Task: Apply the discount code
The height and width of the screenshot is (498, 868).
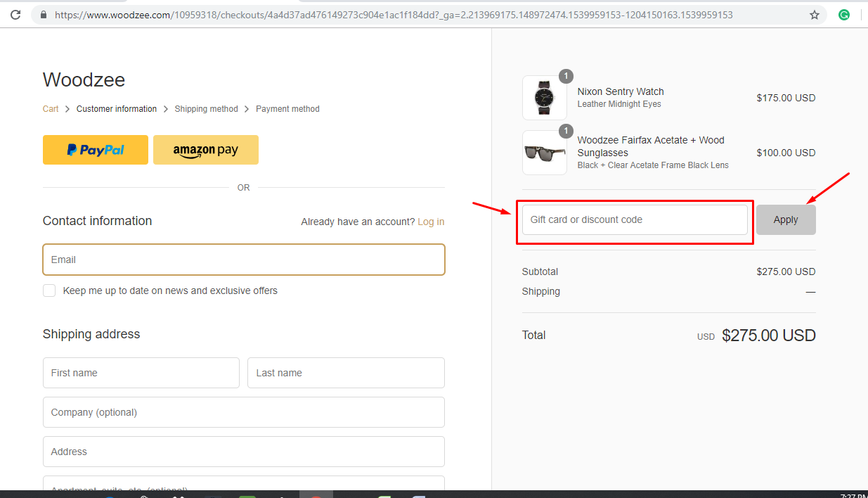Action: point(786,219)
